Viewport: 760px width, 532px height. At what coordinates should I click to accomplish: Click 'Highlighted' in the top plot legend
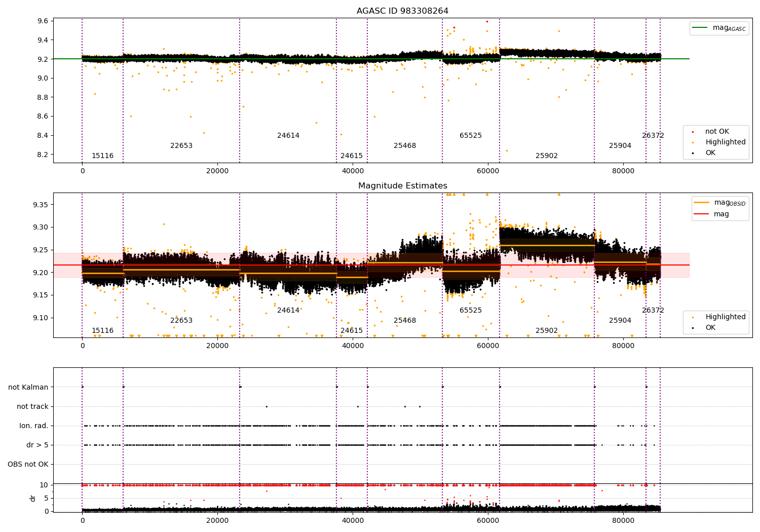click(725, 142)
